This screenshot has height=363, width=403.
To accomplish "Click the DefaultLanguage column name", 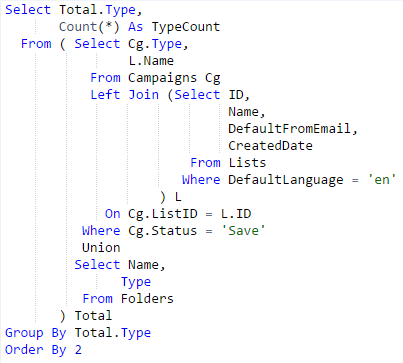I will [x=286, y=180].
